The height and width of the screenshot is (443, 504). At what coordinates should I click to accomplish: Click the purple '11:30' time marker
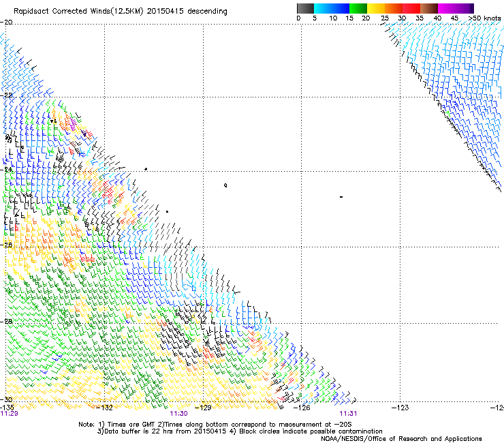pos(178,414)
